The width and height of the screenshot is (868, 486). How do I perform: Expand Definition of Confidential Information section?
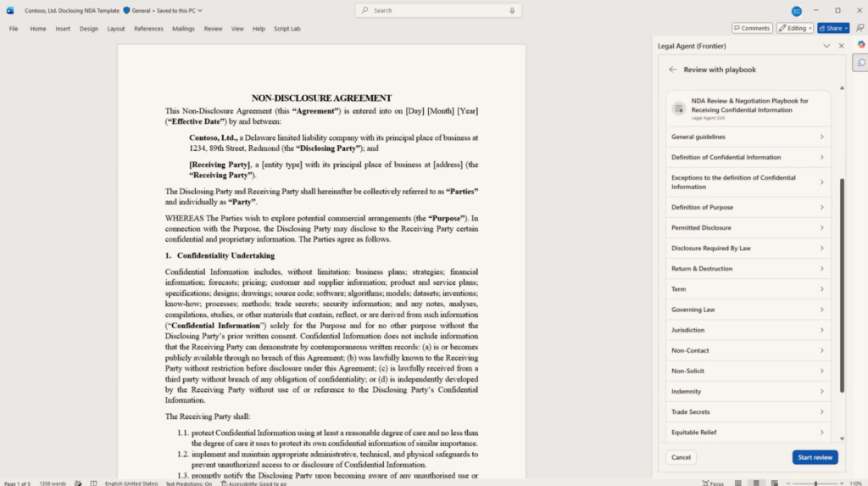pyautogui.click(x=748, y=158)
